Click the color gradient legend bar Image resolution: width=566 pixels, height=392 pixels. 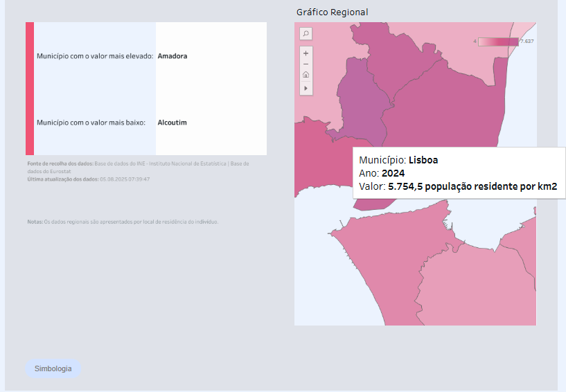(x=497, y=42)
